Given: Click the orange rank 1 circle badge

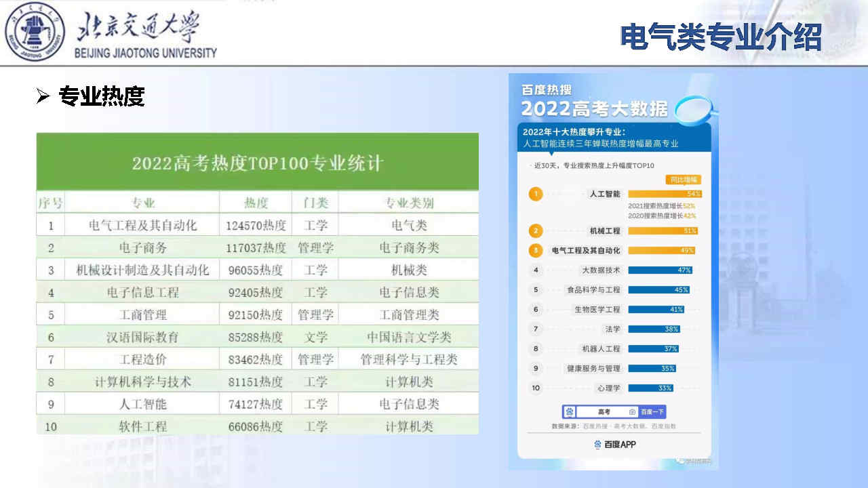Looking at the screenshot, I should tap(536, 195).
